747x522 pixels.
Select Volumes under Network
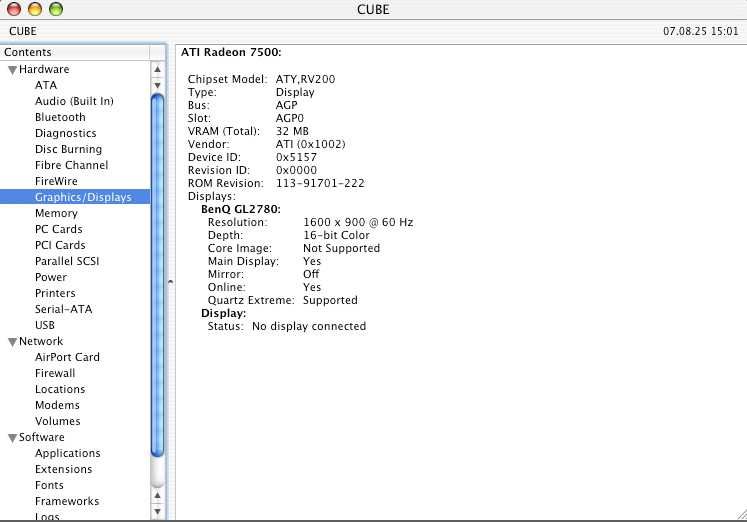(58, 421)
